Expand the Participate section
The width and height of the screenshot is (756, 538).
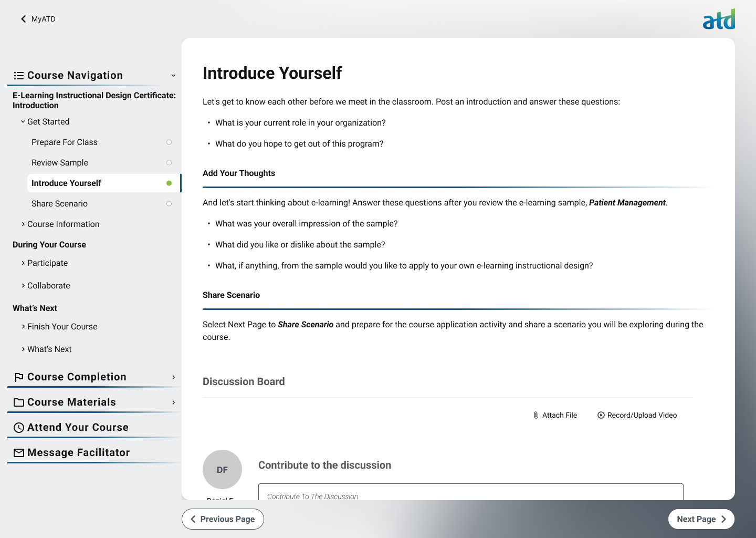coord(23,263)
